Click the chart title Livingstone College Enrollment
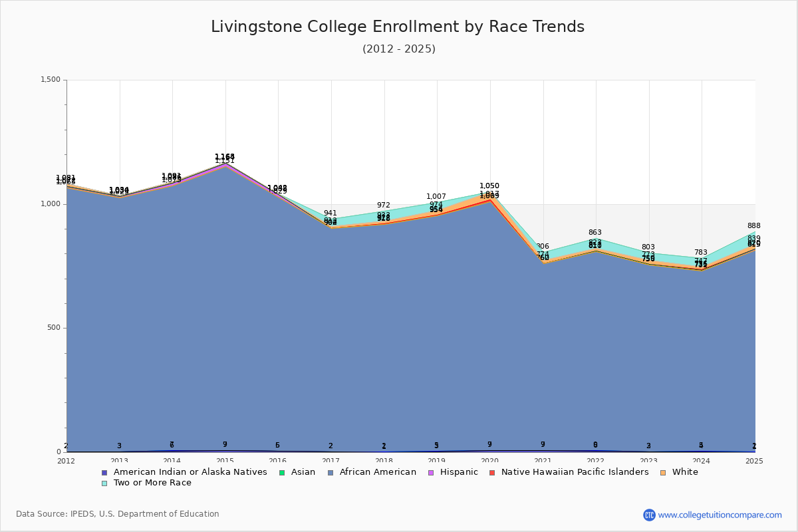 [x=398, y=27]
